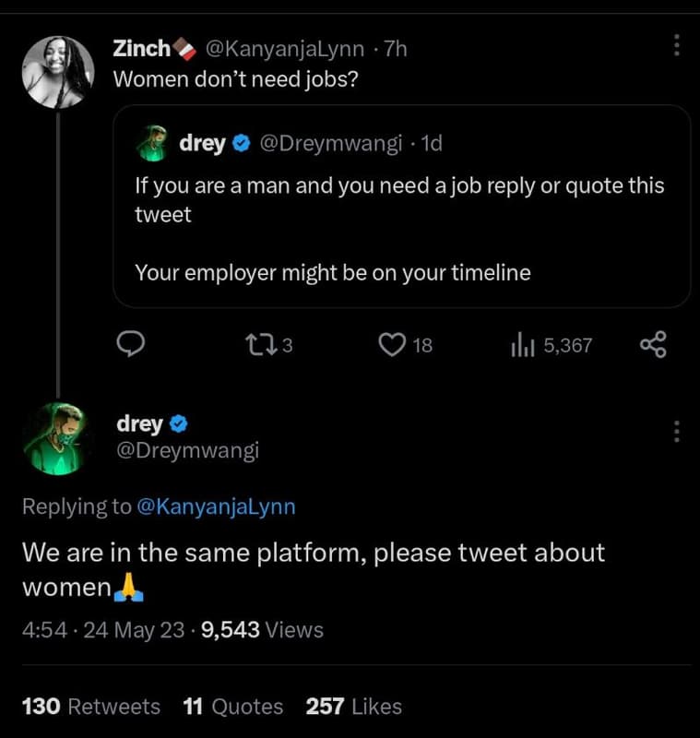Select the verified badge next to drey in quoted tweet

point(240,143)
